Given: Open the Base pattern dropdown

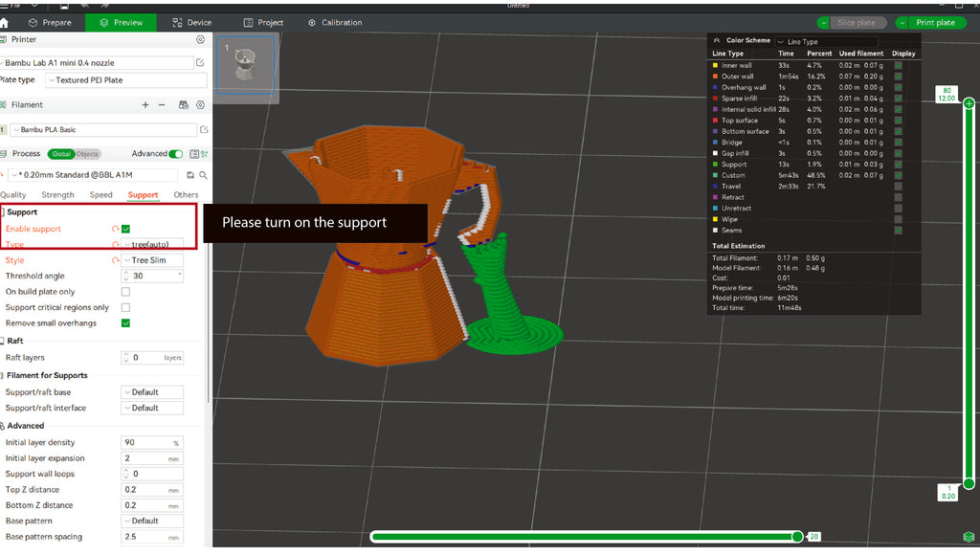Looking at the screenshot, I should [152, 522].
